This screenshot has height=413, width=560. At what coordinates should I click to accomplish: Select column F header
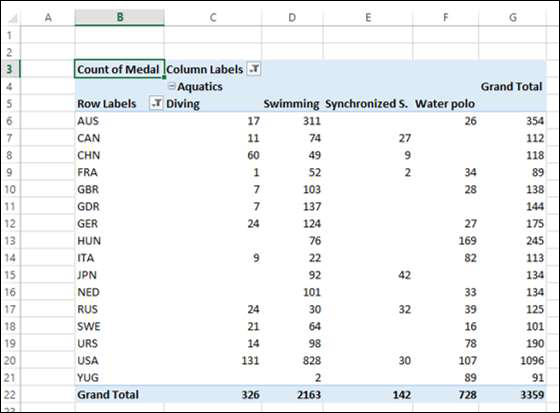[x=445, y=17]
